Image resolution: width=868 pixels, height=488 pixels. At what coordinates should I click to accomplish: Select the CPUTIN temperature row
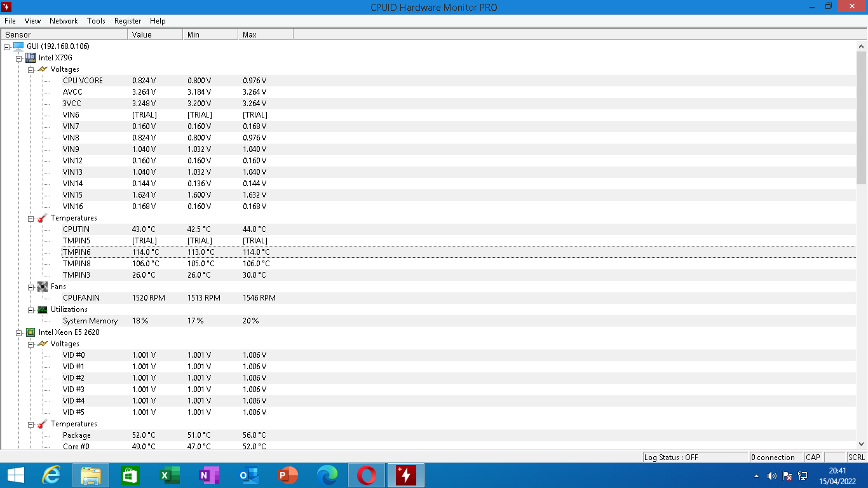pos(459,229)
